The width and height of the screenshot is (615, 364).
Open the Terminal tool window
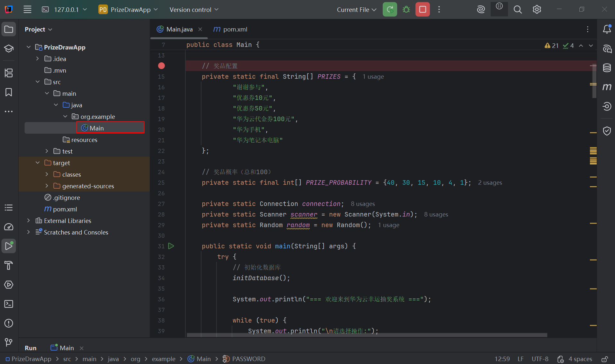click(x=9, y=304)
